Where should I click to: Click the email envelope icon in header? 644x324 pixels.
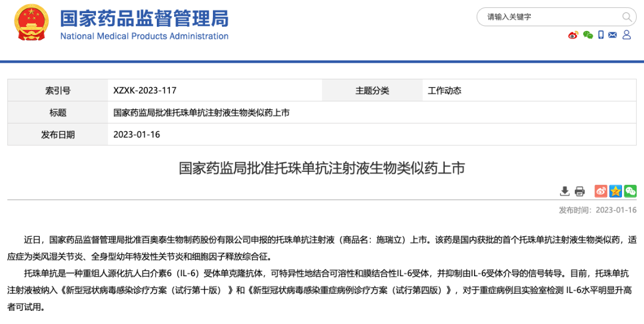[x=612, y=35]
